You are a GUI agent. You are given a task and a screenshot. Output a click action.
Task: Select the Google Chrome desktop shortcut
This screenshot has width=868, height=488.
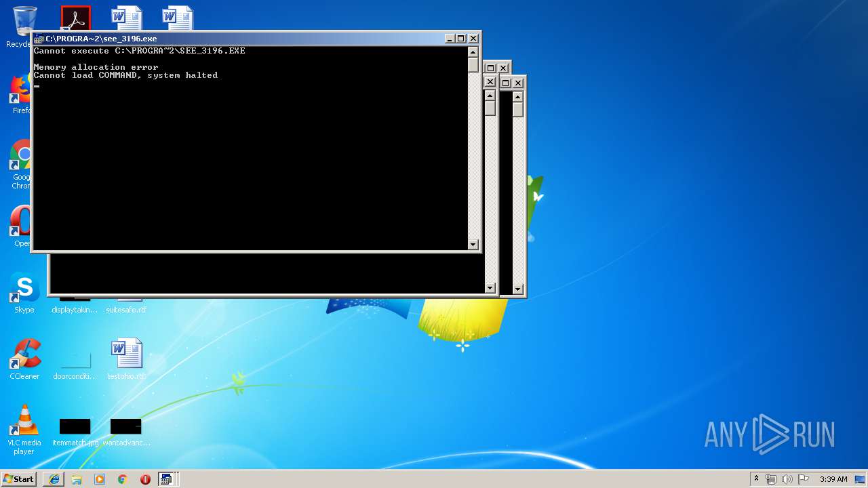point(20,165)
